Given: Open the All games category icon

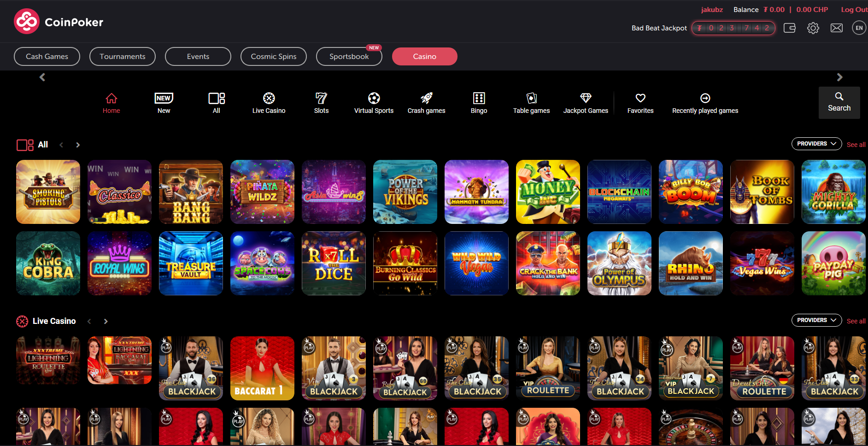Looking at the screenshot, I should (x=217, y=103).
